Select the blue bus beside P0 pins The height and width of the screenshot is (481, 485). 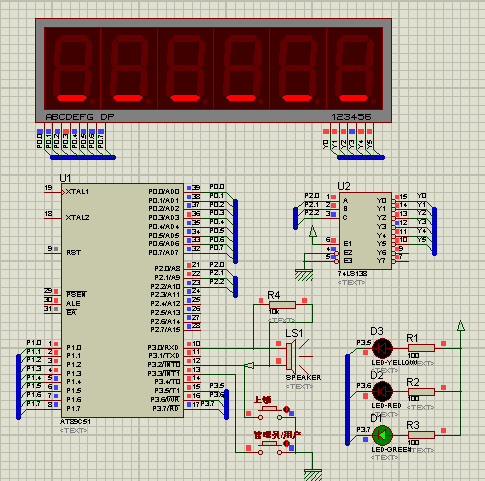point(235,231)
